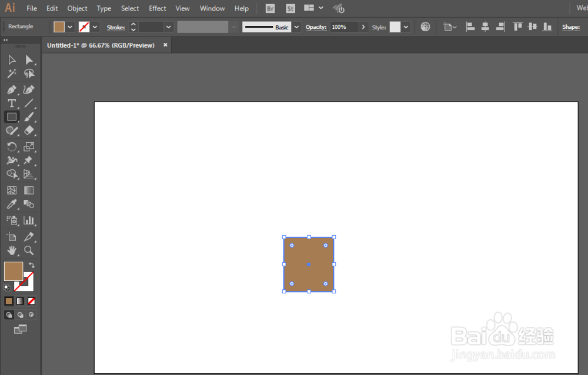This screenshot has width=588, height=375.
Task: Open the Type menu
Action: 104,8
